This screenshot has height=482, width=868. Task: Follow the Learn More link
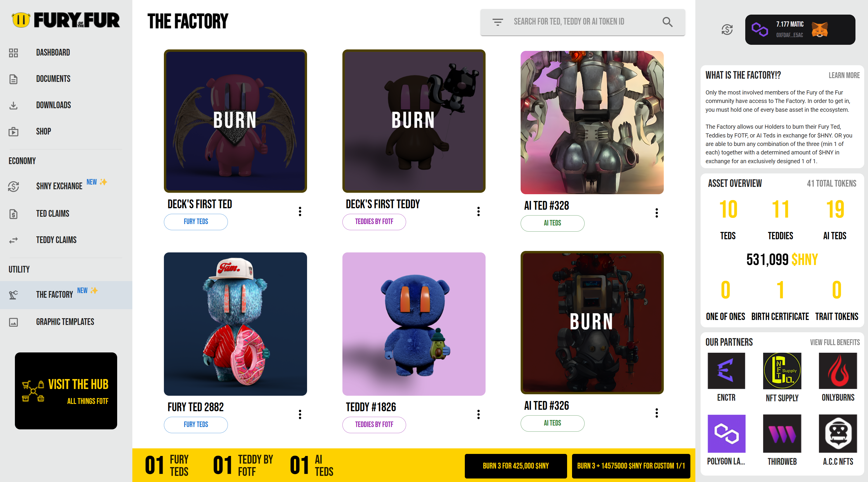844,75
